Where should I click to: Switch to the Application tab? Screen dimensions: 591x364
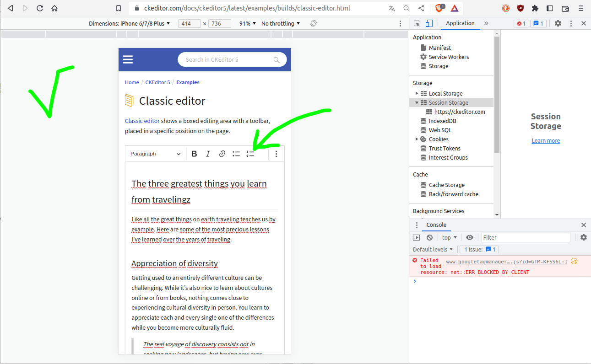[x=460, y=23]
